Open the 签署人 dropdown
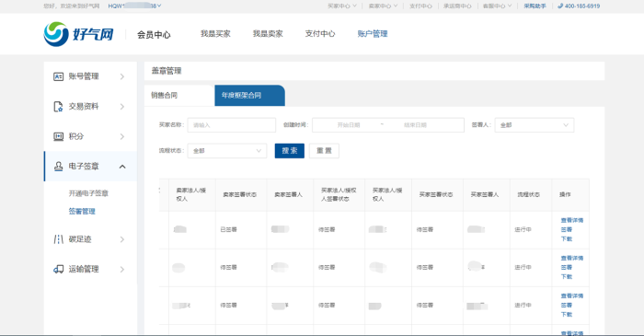644x336 pixels. pos(535,125)
